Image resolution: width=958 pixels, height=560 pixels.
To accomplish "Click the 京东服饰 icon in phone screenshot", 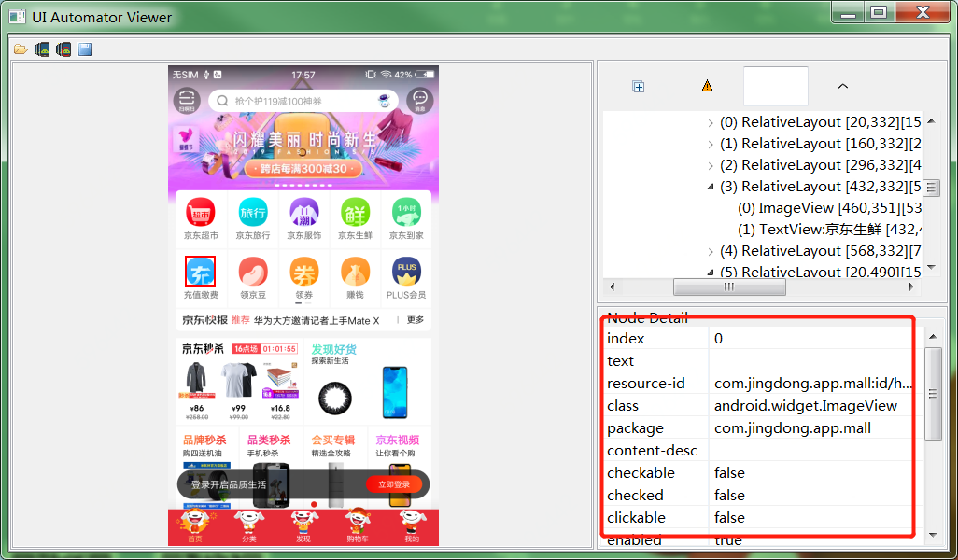I will [x=303, y=212].
